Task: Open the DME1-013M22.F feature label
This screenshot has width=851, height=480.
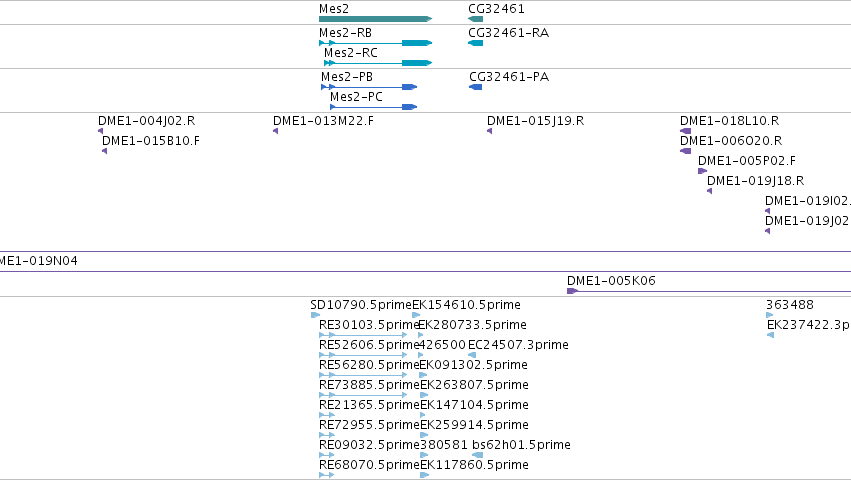Action: click(x=323, y=121)
